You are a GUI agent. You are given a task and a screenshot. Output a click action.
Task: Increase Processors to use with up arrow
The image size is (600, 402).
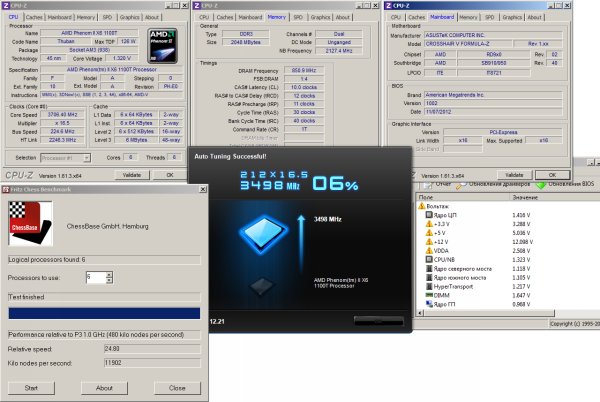pyautogui.click(x=109, y=274)
